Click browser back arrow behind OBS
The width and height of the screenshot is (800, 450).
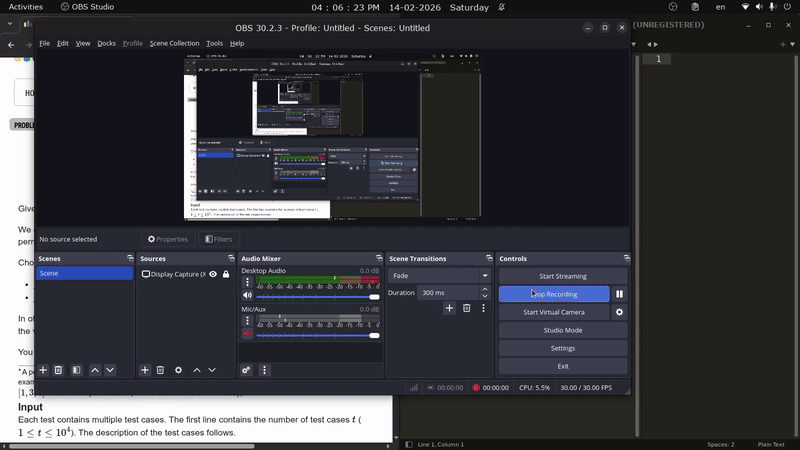click(11, 45)
